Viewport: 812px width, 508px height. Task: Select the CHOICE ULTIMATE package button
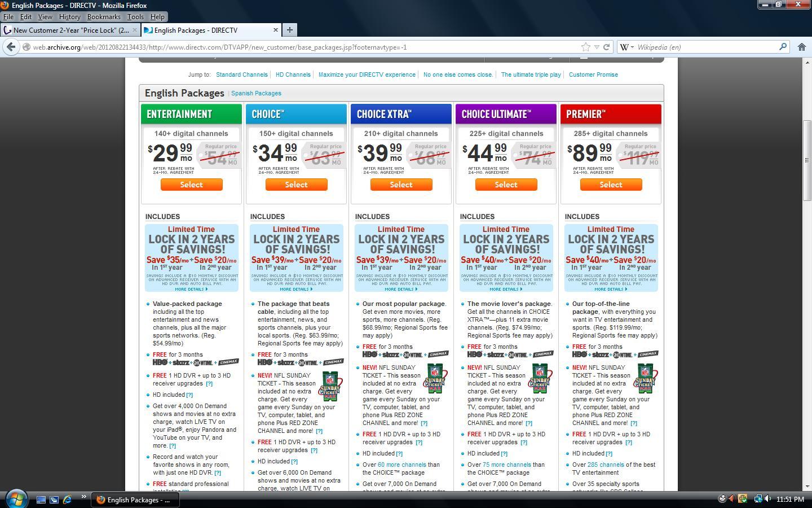tap(506, 185)
